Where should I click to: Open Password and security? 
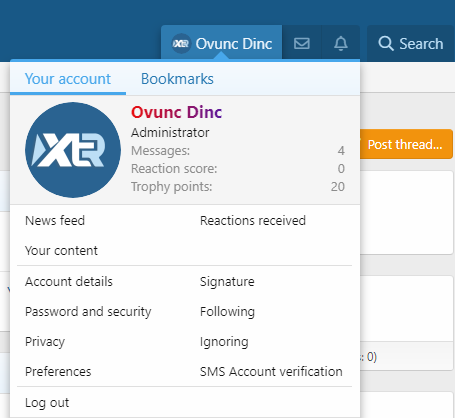pyautogui.click(x=88, y=312)
